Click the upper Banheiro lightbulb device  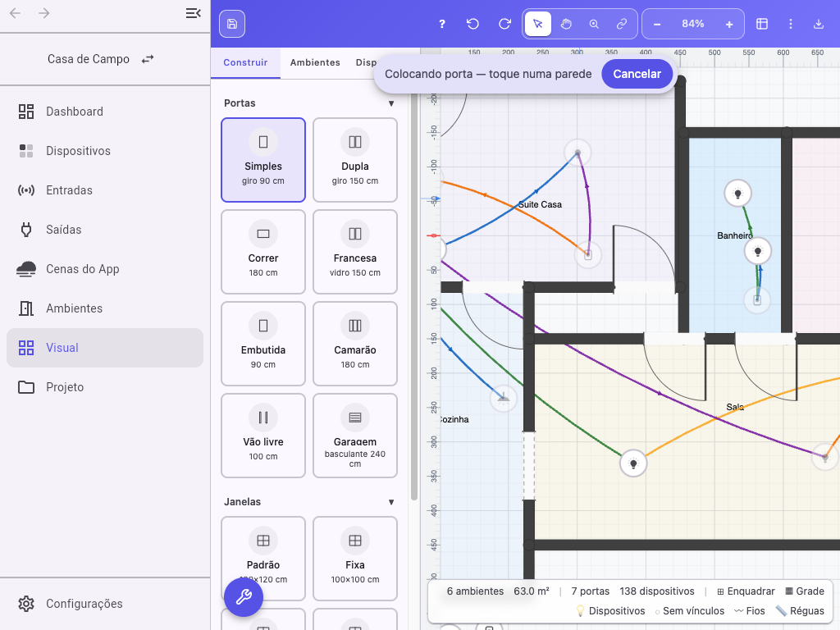[x=737, y=194]
